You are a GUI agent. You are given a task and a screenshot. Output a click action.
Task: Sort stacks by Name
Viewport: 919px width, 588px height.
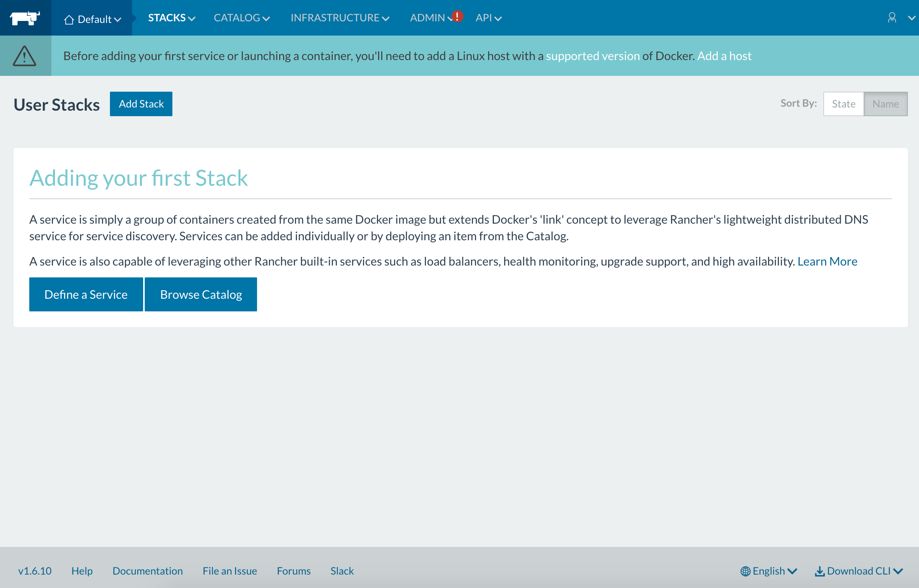pyautogui.click(x=885, y=104)
